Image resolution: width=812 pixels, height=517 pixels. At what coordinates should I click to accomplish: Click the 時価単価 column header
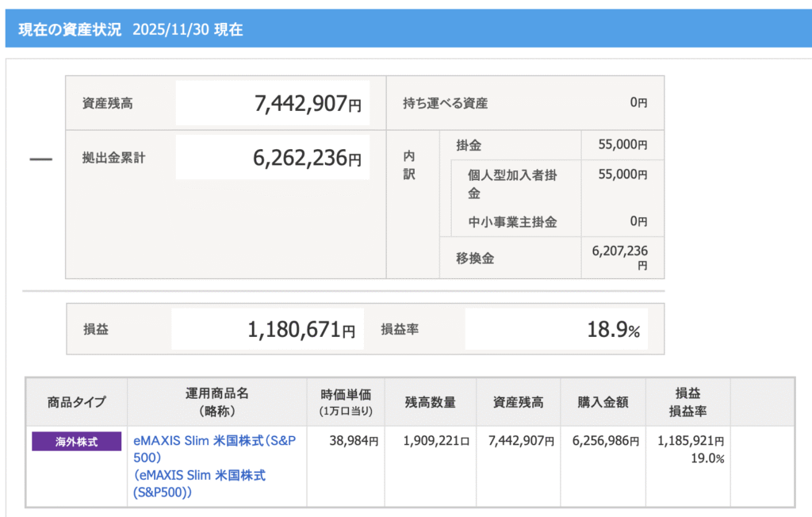(345, 402)
